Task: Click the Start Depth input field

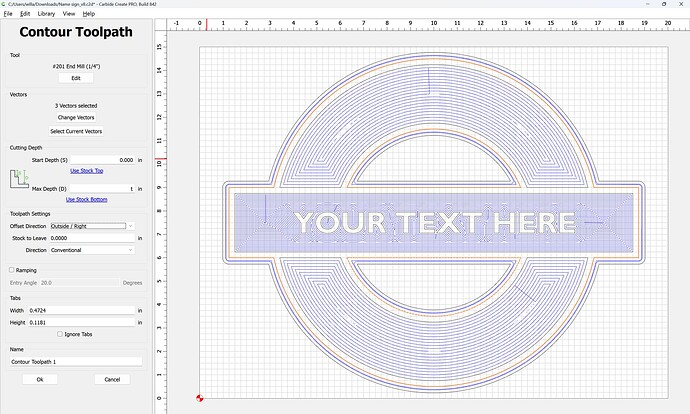Action: (102, 160)
